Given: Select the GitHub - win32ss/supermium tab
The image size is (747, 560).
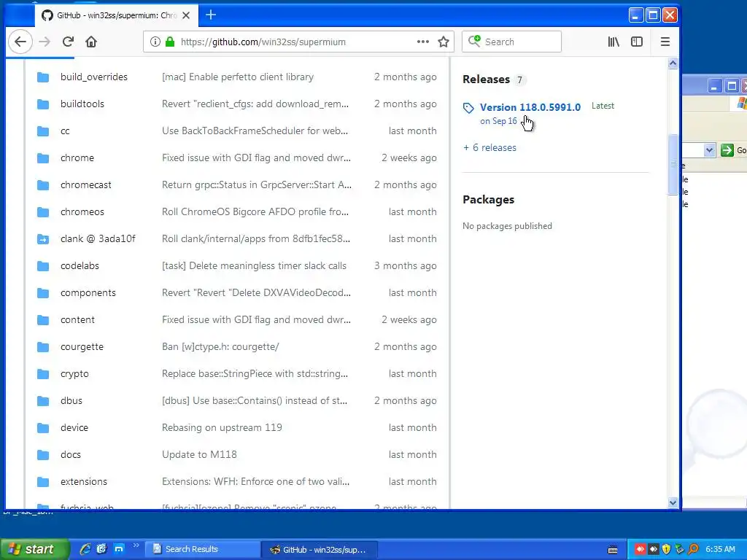Looking at the screenshot, I should click(116, 15).
